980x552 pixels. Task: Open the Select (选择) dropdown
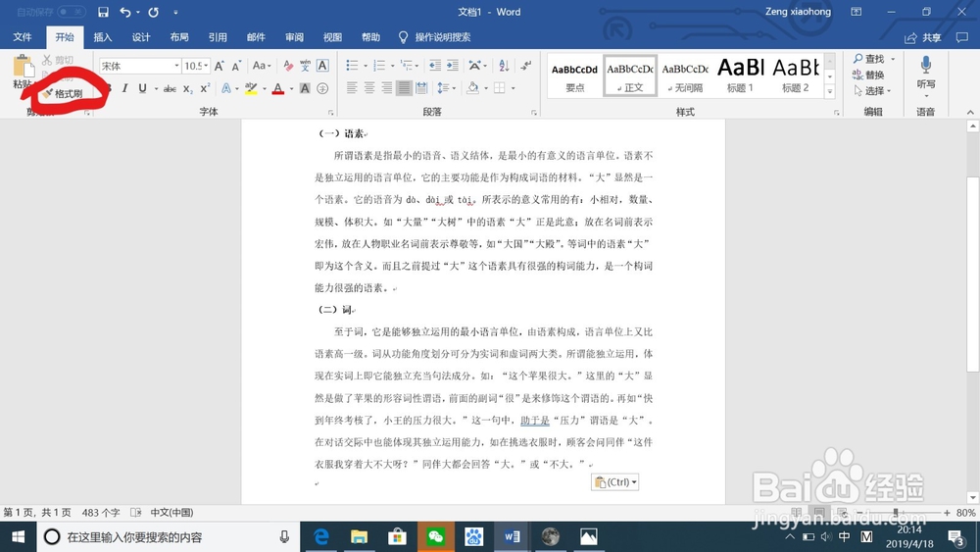[x=872, y=90]
